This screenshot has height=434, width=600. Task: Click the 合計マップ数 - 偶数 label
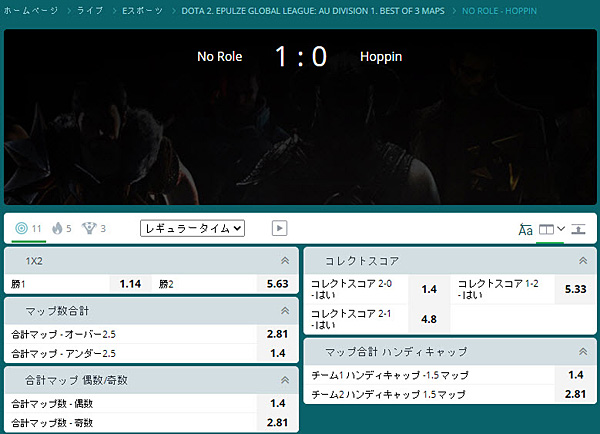click(x=52, y=403)
